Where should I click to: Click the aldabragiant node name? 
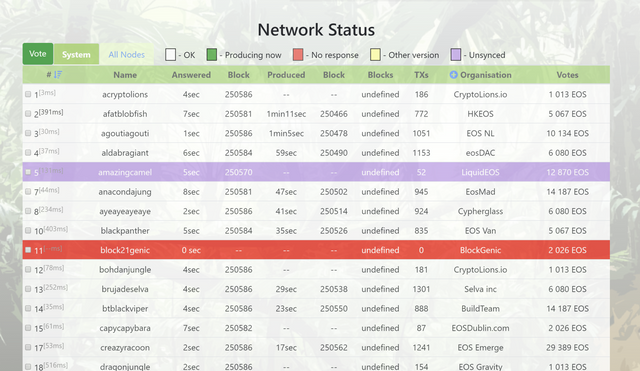(125, 153)
